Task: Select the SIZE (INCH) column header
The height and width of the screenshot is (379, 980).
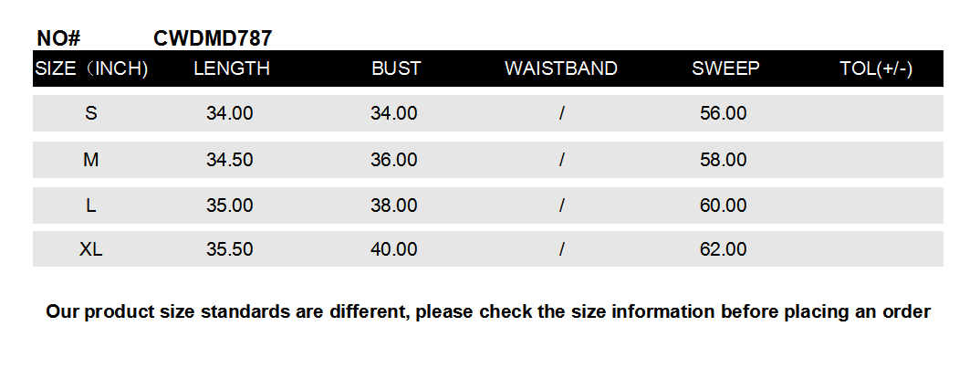Action: click(91, 68)
